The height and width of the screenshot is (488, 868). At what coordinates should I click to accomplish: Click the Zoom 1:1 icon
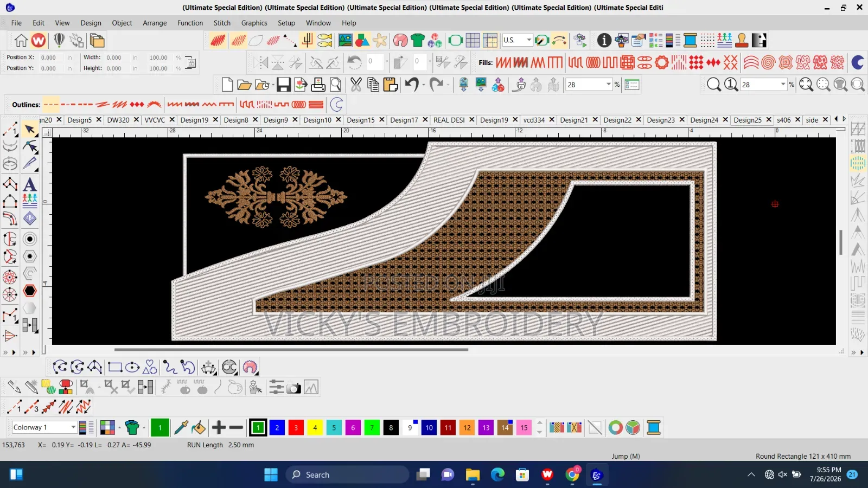coord(731,85)
